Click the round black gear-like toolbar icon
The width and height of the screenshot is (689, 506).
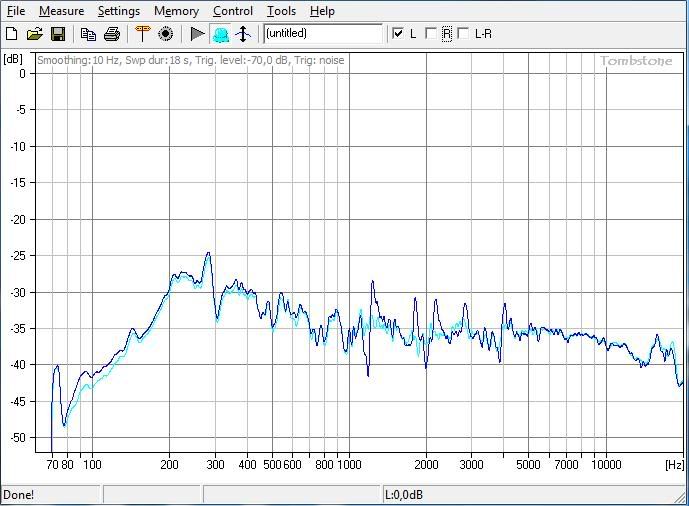(x=165, y=34)
